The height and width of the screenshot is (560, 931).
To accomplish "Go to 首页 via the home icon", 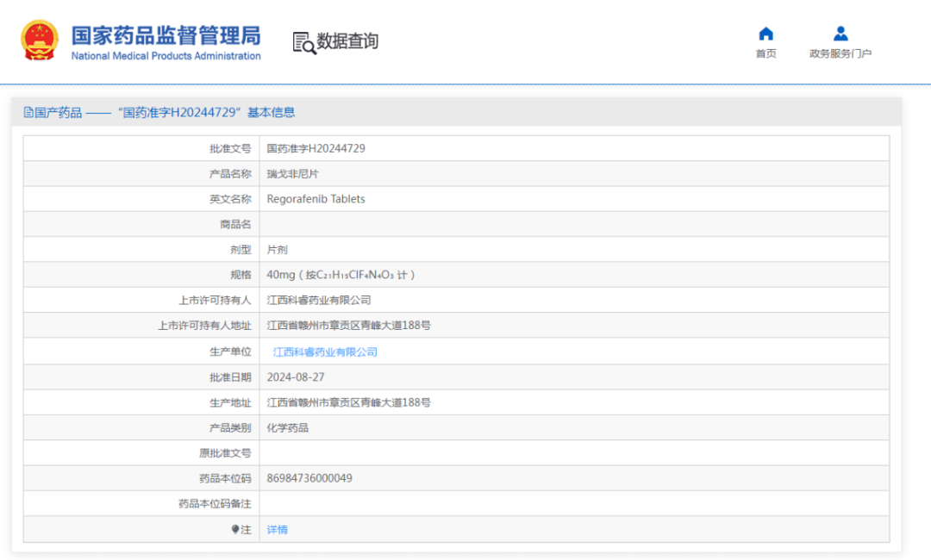I will pos(766,34).
